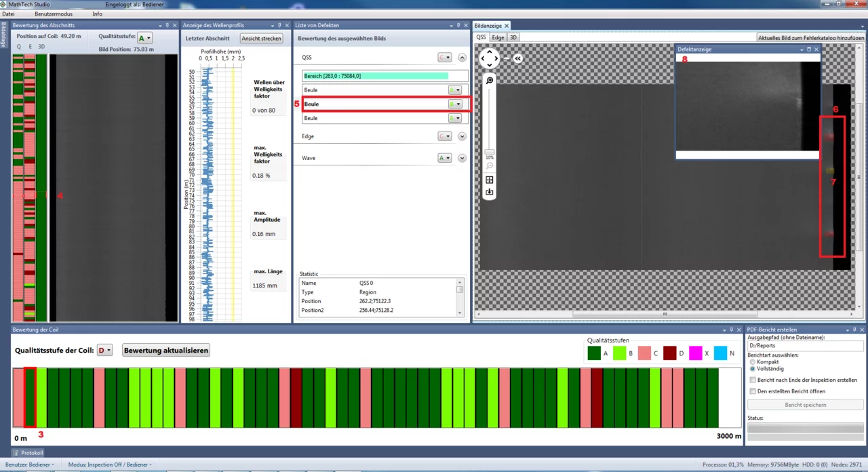Screen dimensions: 868x472
Task: Click the 'Ansicht strecken' button
Action: coord(261,39)
